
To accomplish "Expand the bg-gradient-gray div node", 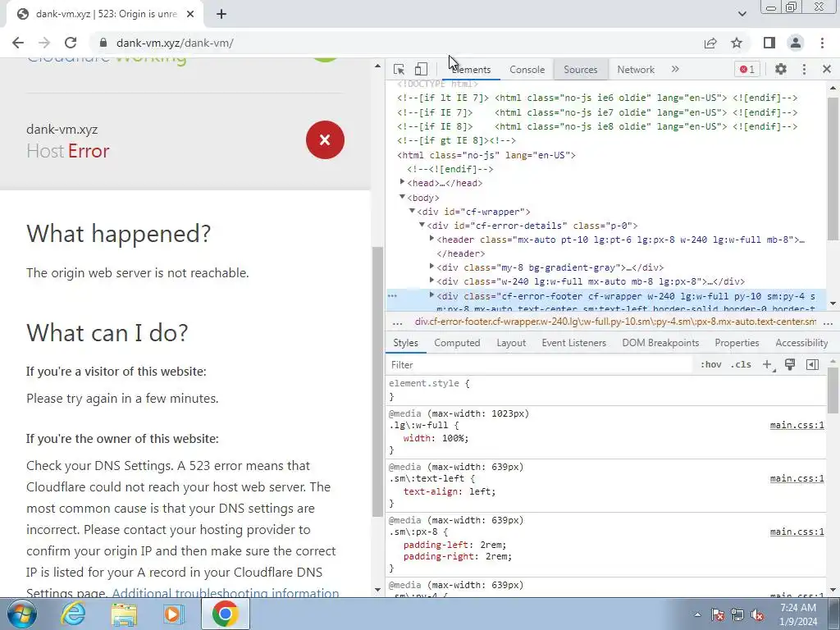I will 431,267.
